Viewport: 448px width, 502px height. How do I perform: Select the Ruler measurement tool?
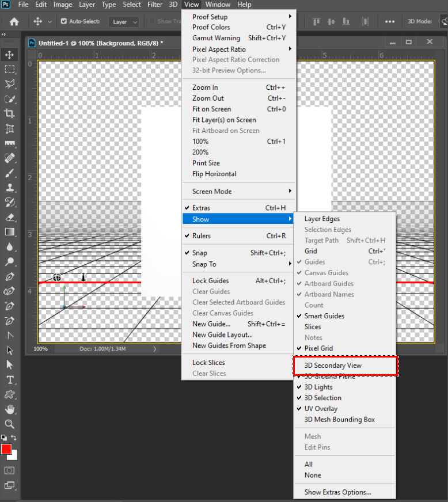(x=10, y=143)
